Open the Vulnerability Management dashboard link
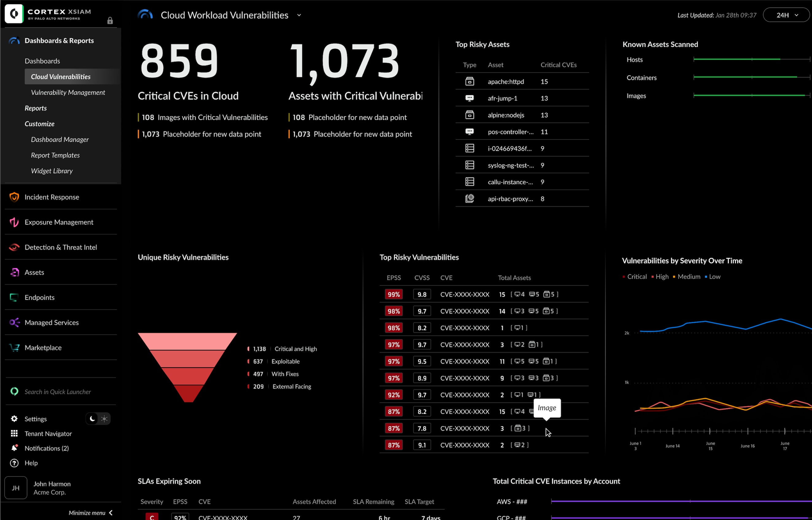 (x=68, y=92)
